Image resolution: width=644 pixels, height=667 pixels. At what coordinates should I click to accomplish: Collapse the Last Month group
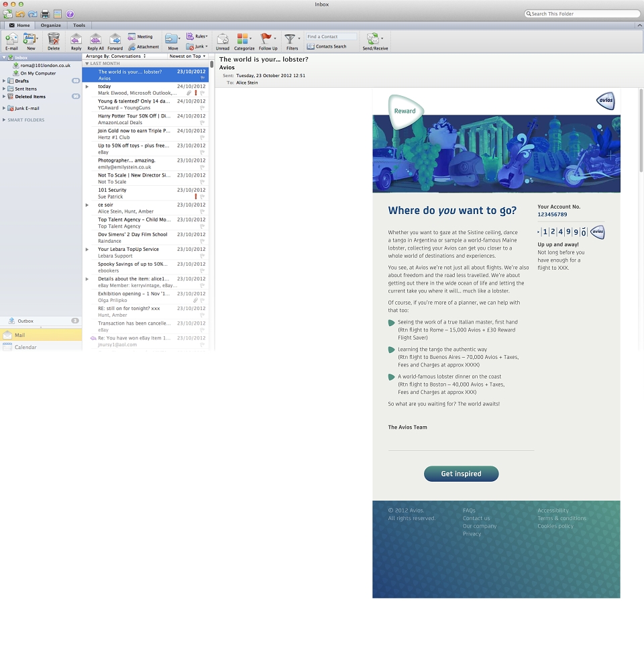coord(87,63)
